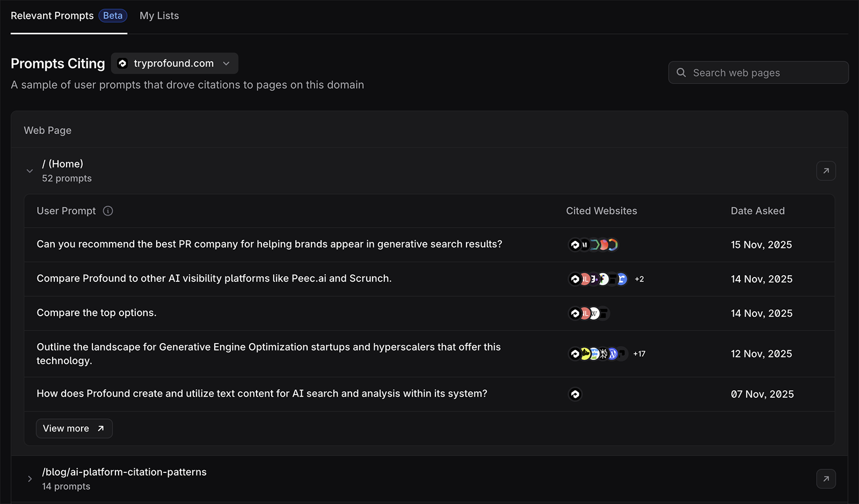Open the tryprofound.com domain dropdown

coord(174,63)
